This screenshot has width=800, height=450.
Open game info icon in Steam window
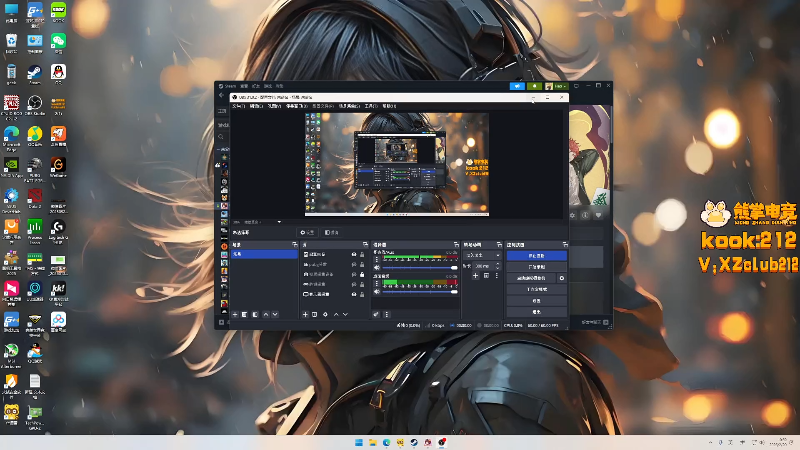[x=585, y=215]
